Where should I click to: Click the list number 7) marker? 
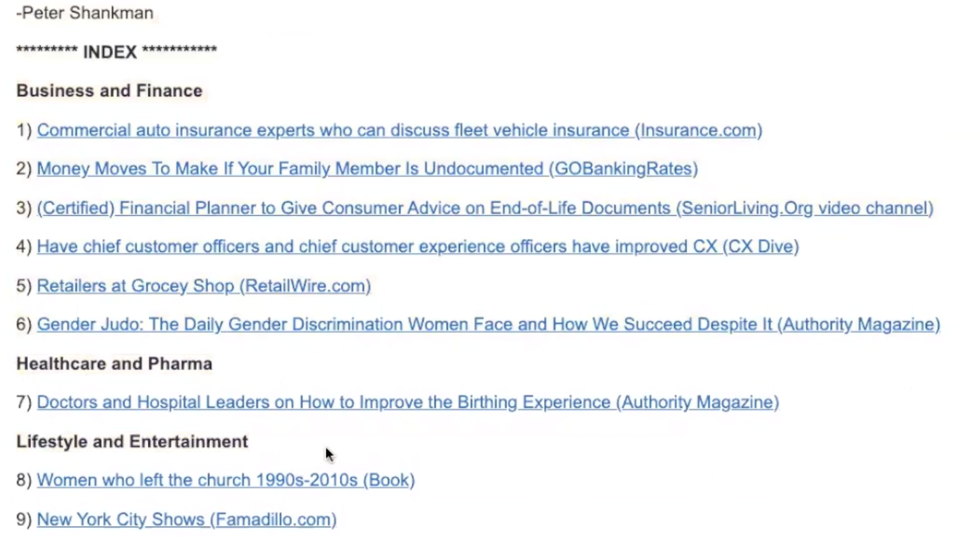click(x=24, y=402)
